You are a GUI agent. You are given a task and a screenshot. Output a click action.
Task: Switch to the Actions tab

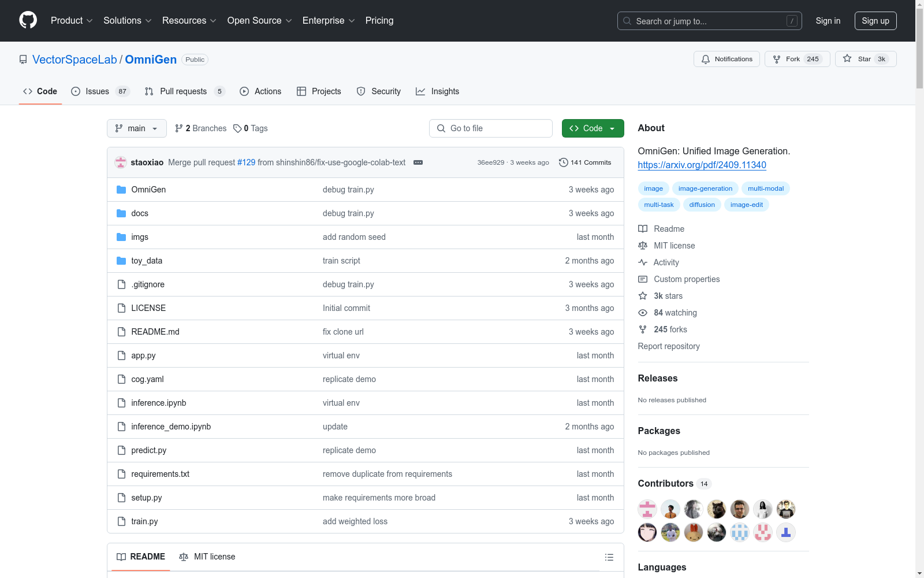(260, 91)
